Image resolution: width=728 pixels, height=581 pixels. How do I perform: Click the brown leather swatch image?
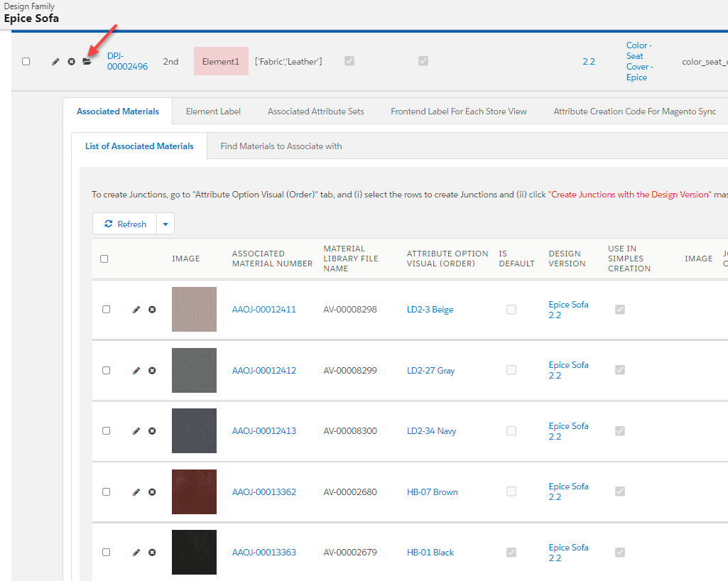[x=194, y=492]
